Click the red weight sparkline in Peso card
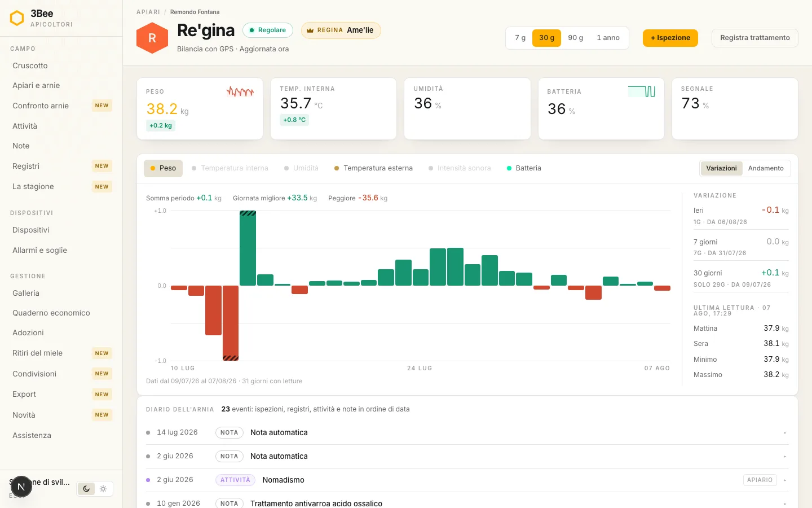812x508 pixels. point(240,91)
